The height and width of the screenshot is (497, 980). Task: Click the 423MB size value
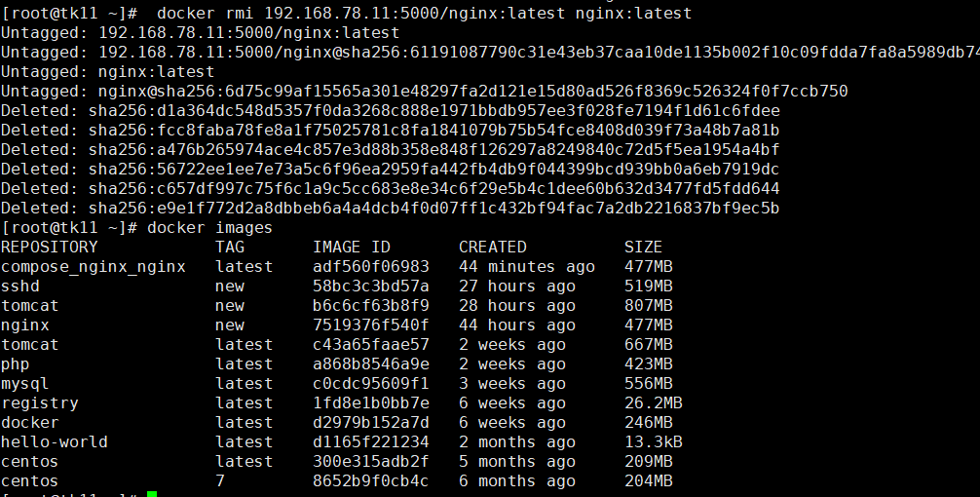649,364
